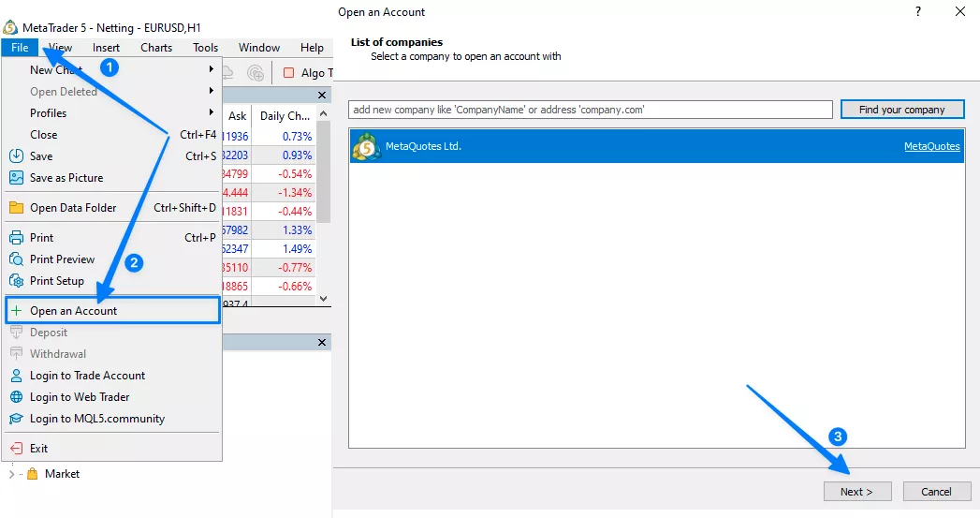
Task: Expand the Market tree node
Action: 11,474
